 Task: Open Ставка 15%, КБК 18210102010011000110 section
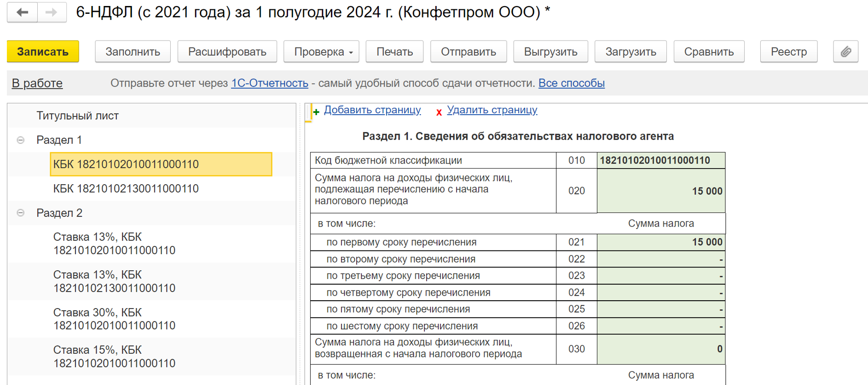(114, 356)
